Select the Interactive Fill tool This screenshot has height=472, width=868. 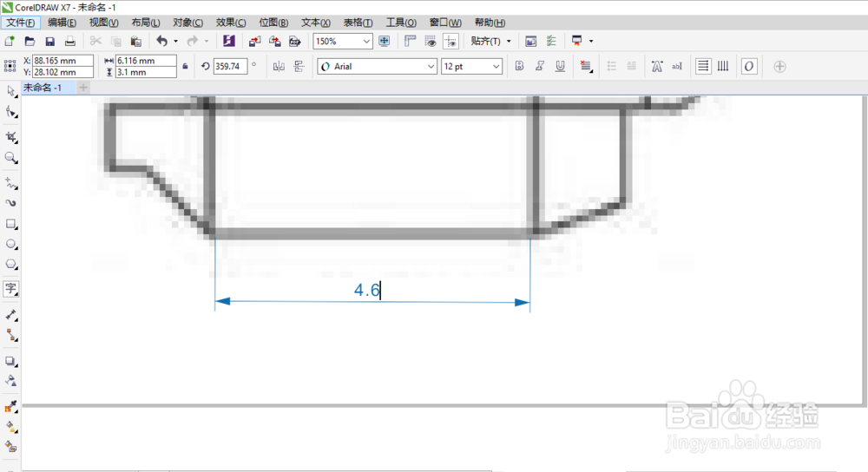(11, 427)
